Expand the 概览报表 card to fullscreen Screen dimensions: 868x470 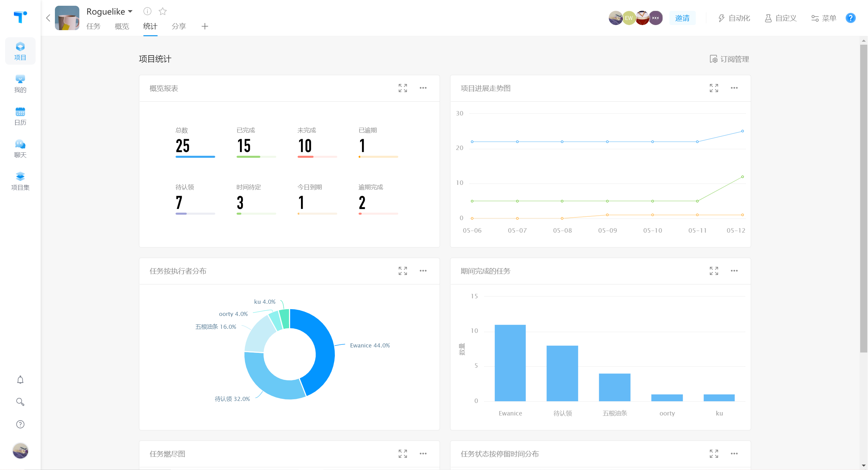[403, 88]
